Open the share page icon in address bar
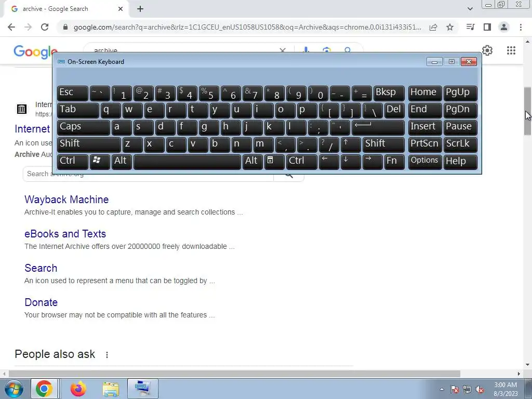 click(x=433, y=27)
